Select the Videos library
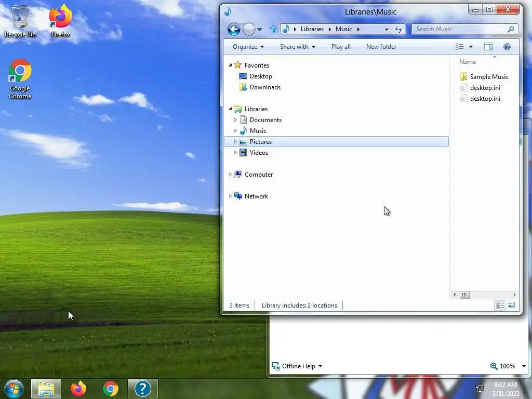The width and height of the screenshot is (532, 399). click(259, 153)
